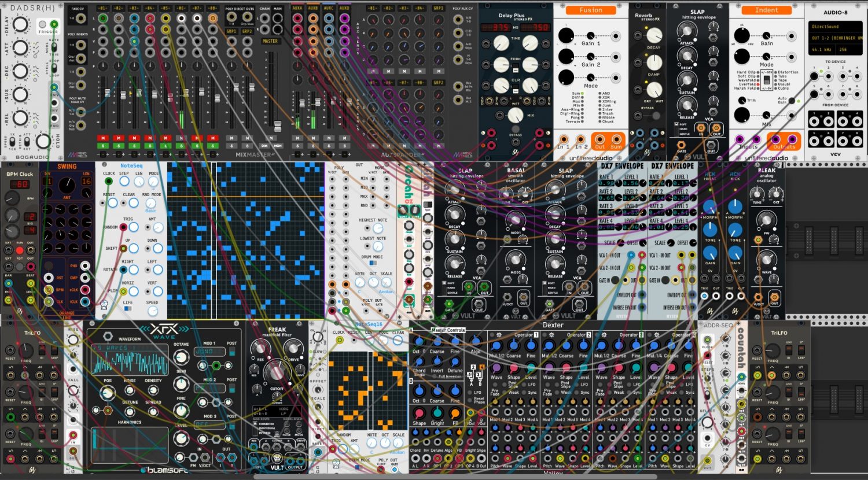
Task: Click the Fusion In 1 input jack
Action: click(x=563, y=139)
